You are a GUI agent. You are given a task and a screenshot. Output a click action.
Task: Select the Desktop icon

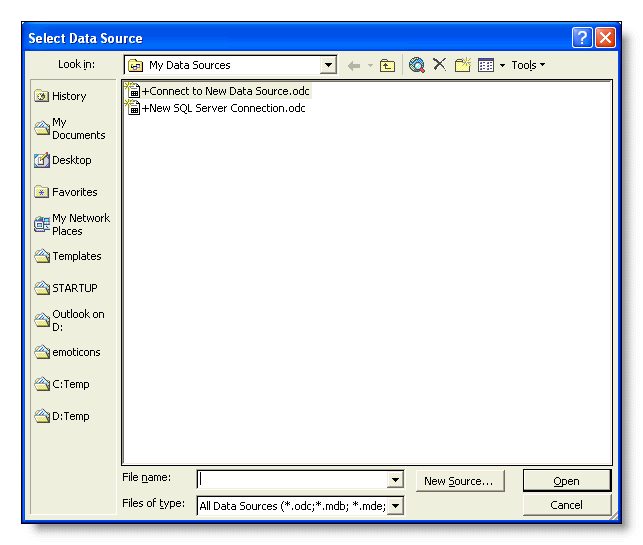pos(41,160)
